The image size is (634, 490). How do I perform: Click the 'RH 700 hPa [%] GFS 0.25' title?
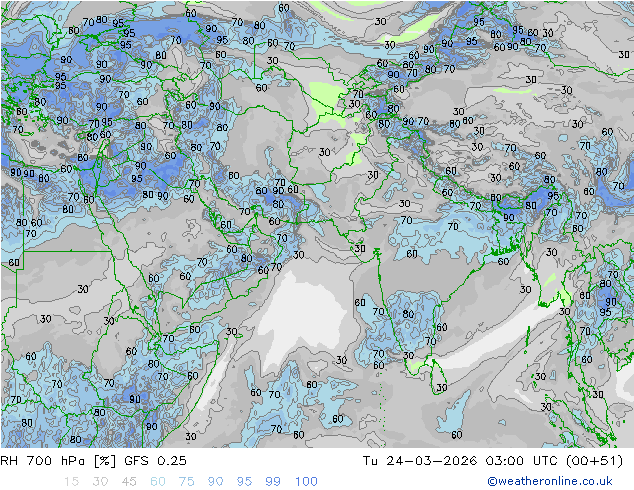click(x=93, y=460)
